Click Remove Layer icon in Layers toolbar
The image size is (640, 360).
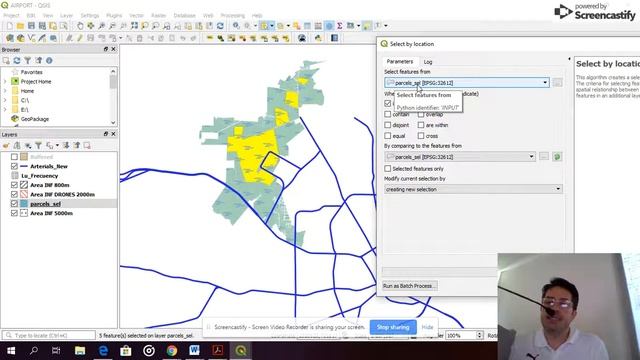[x=87, y=145]
